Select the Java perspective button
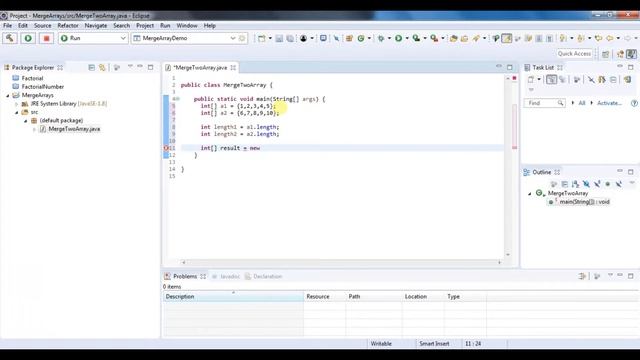The height and width of the screenshot is (360, 640). click(631, 54)
